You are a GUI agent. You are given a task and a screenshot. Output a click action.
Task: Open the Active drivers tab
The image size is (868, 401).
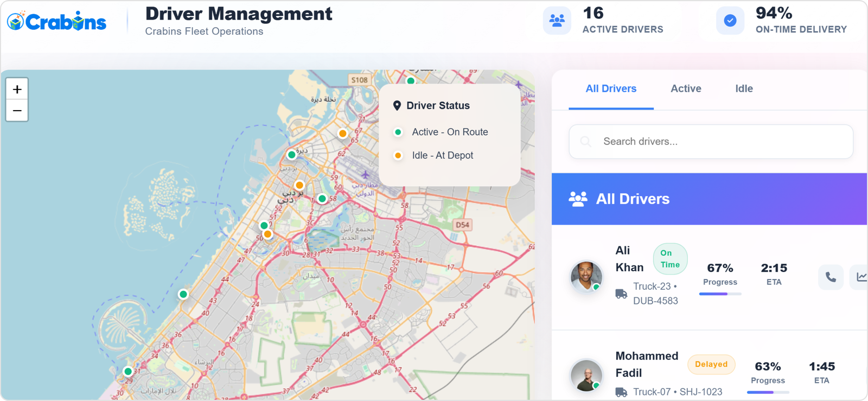(x=686, y=88)
